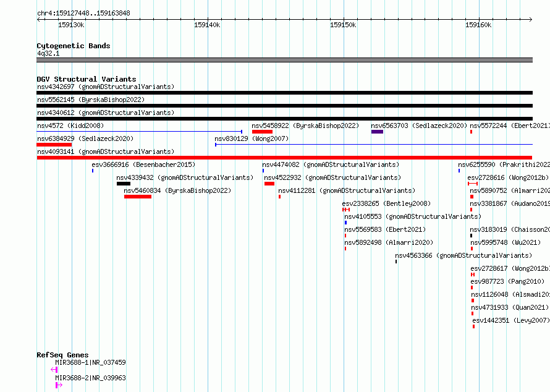Open the nsv4522932 label
The image size is (550, 392).
point(332,177)
